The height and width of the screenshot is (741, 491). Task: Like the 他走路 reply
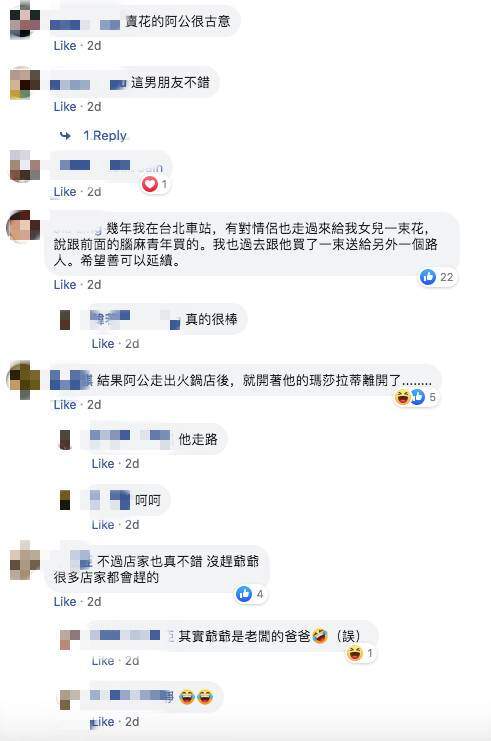(x=103, y=464)
